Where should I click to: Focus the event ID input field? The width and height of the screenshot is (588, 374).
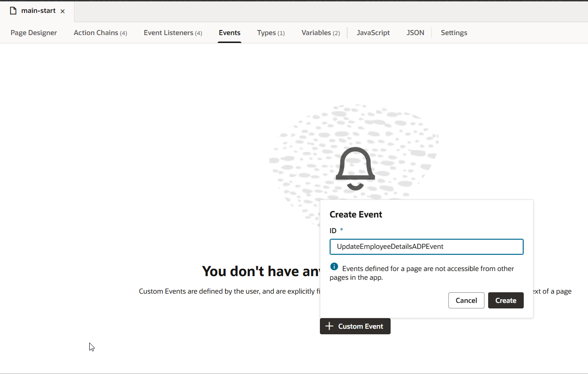426,247
